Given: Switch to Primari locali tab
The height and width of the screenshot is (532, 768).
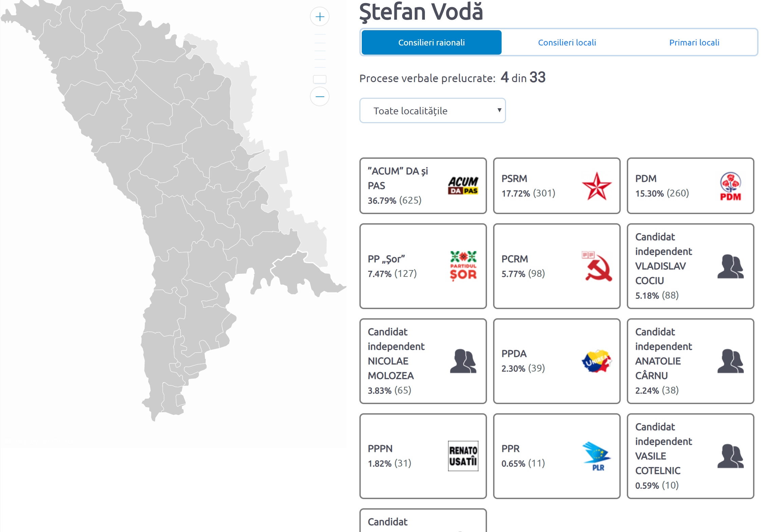Looking at the screenshot, I should point(694,42).
